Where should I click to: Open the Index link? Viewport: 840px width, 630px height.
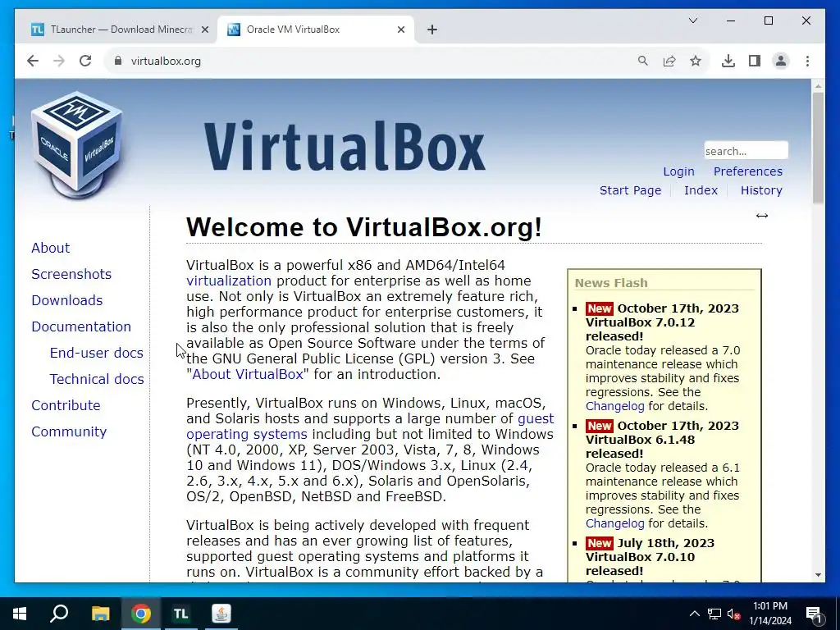[701, 190]
